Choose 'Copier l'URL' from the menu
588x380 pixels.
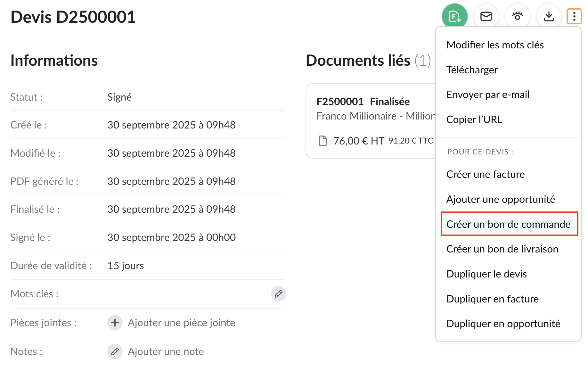point(474,120)
